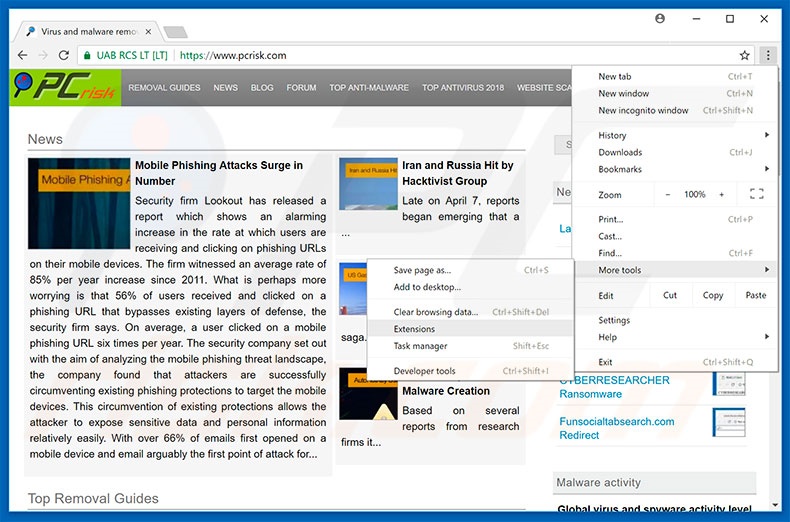
Task: Decrease zoom with the minus button
Action: pos(668,194)
